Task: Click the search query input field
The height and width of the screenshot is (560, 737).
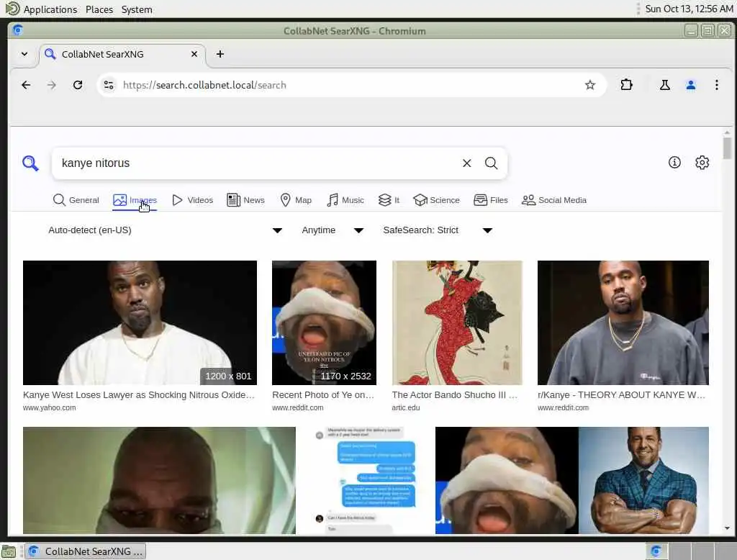Action: 256,163
